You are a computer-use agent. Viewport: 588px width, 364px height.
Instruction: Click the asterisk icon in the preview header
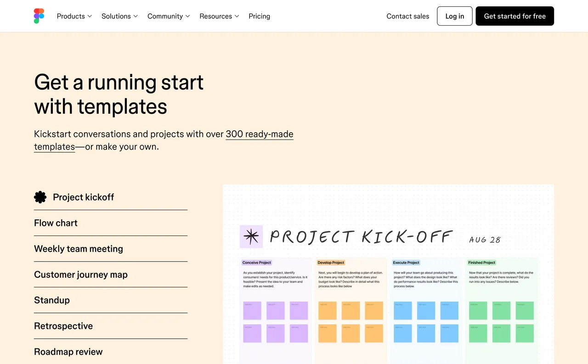point(251,236)
